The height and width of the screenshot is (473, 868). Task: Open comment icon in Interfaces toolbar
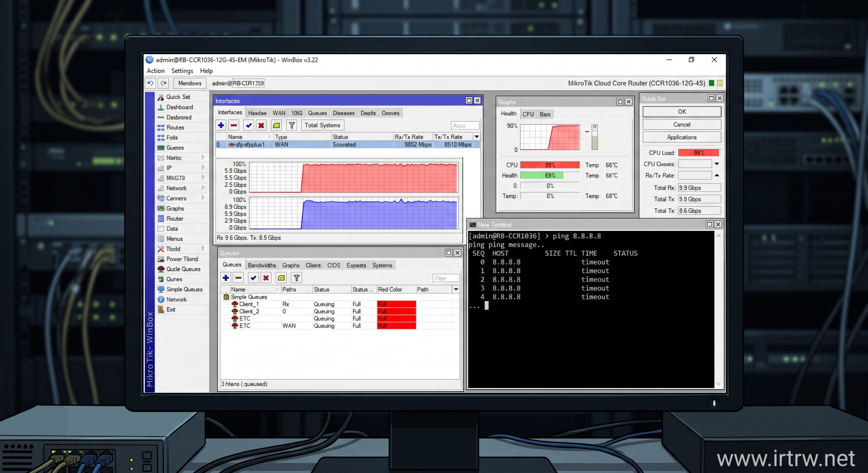point(277,125)
